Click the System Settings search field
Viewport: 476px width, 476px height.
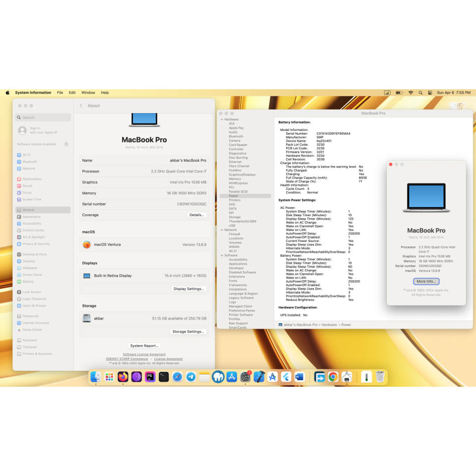point(43,118)
